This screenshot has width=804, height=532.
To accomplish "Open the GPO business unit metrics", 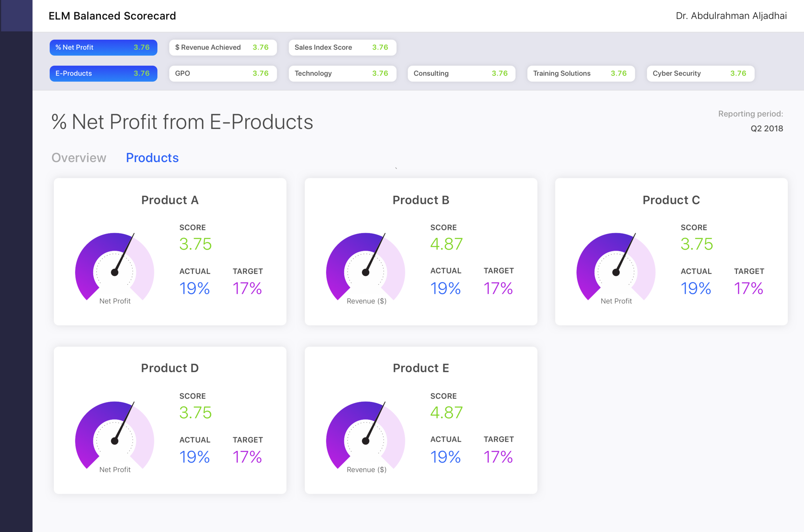I will pyautogui.click(x=223, y=73).
